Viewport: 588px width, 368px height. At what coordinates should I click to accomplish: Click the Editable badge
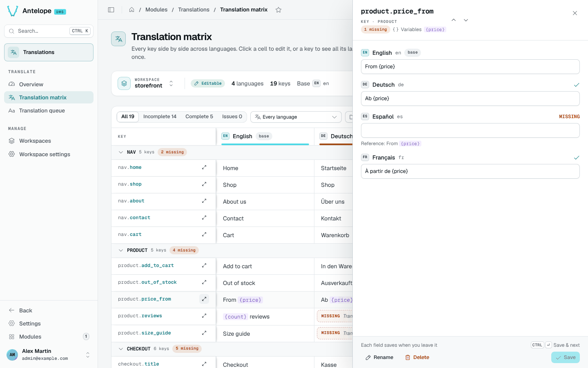208,83
